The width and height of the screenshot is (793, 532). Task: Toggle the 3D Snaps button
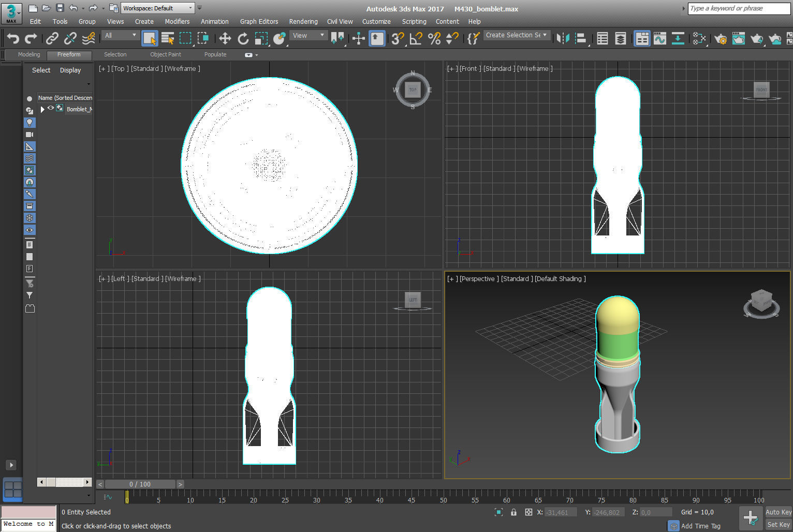click(398, 38)
